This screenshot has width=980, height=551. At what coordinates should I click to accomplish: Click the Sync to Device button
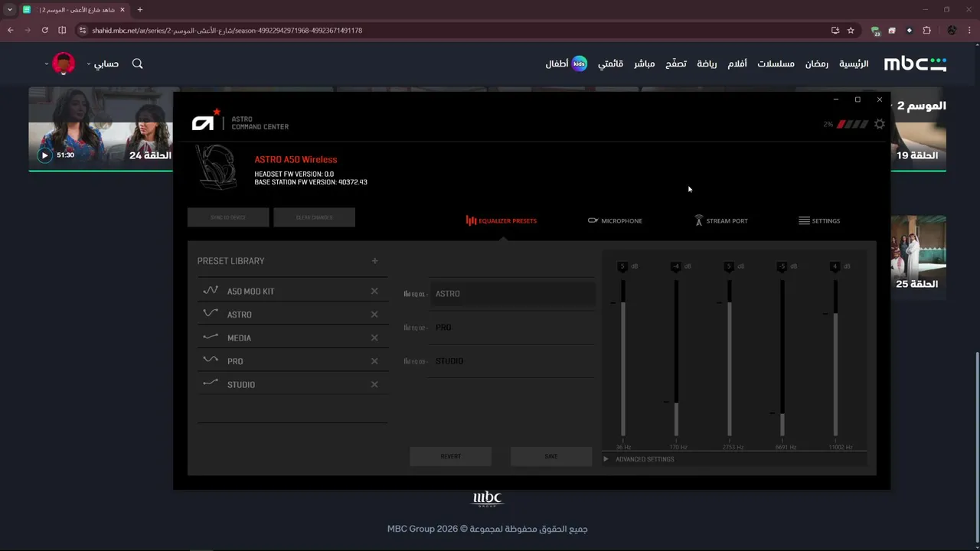pyautogui.click(x=228, y=217)
